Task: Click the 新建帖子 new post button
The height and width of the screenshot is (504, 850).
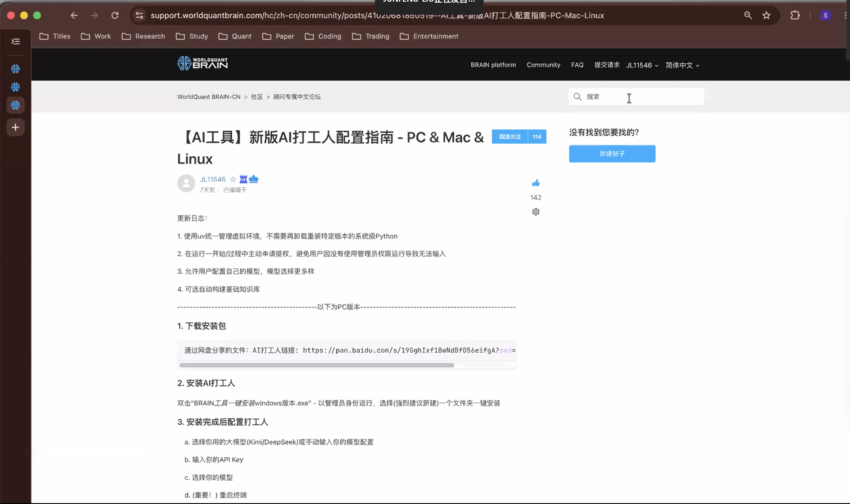Action: click(612, 154)
